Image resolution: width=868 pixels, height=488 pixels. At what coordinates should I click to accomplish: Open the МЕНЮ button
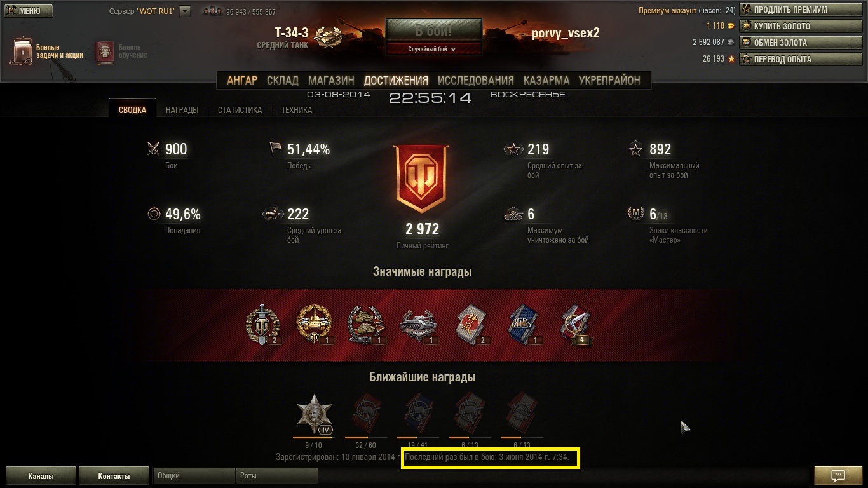tap(29, 11)
